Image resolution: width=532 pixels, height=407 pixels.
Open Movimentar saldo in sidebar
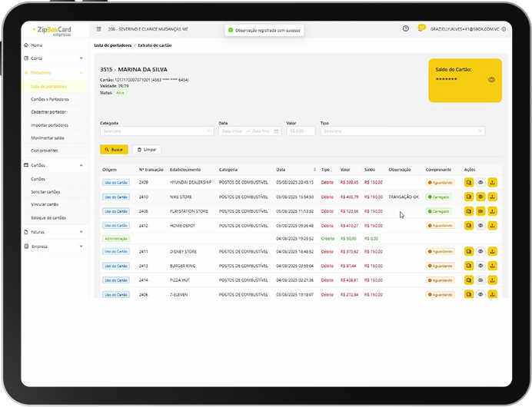[x=49, y=137]
